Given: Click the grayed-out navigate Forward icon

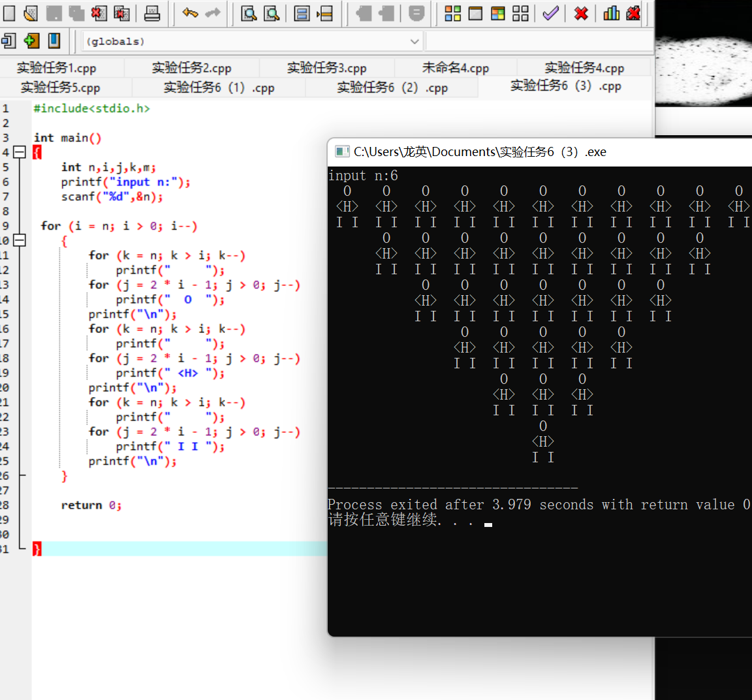Looking at the screenshot, I should [386, 13].
